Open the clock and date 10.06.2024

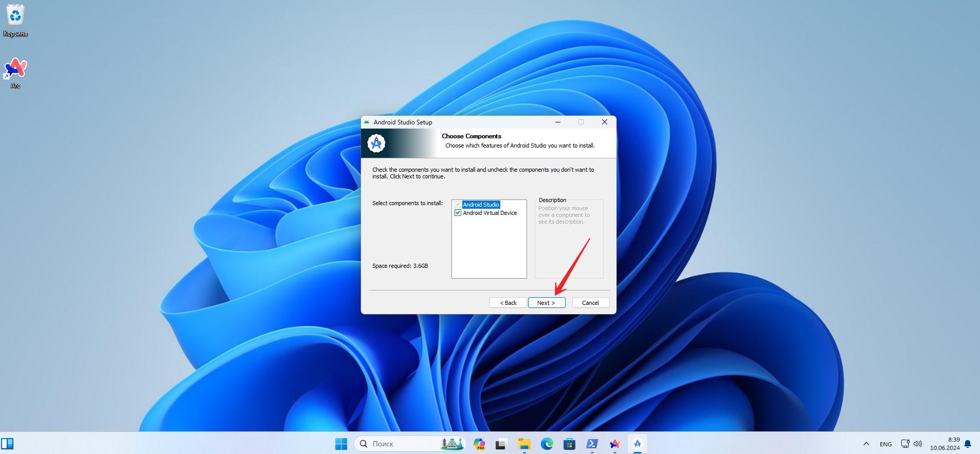tap(945, 444)
